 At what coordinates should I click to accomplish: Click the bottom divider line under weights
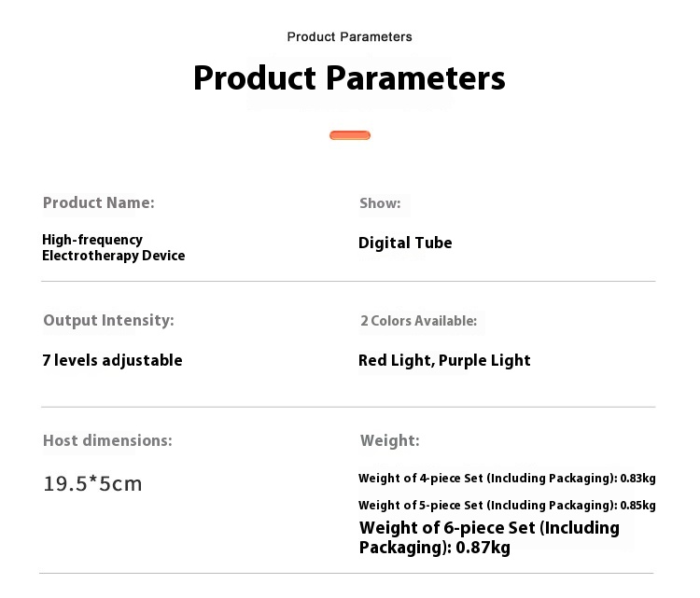(x=347, y=573)
